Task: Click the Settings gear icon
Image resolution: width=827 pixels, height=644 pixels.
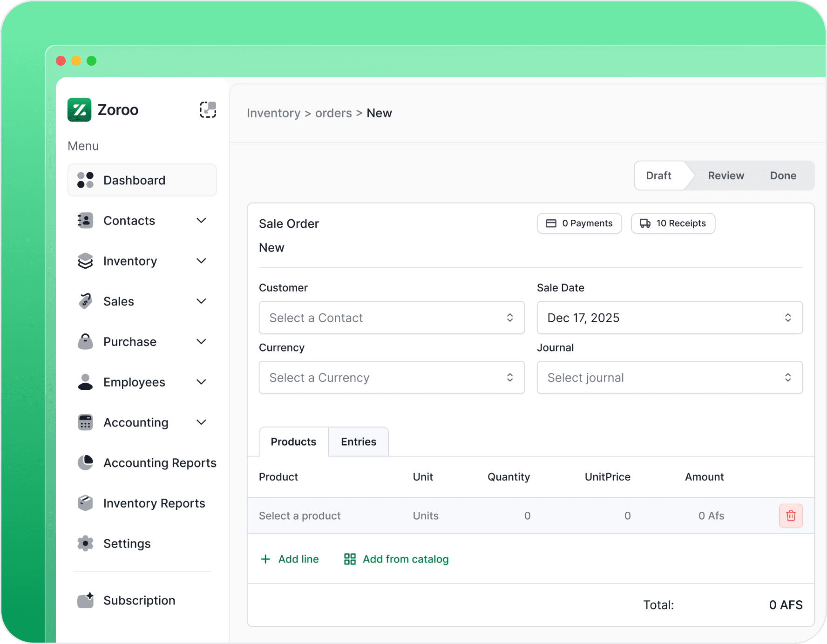Action: (85, 543)
